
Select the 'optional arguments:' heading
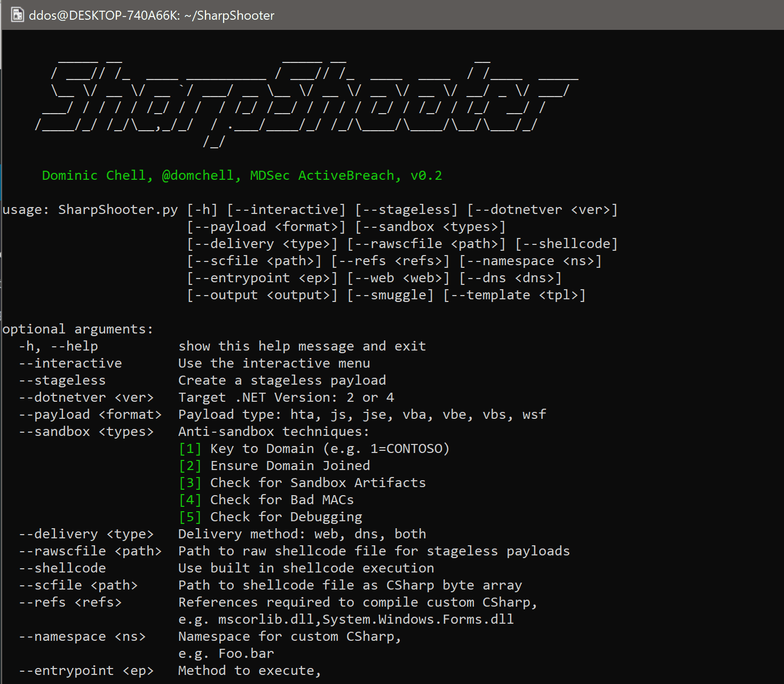[x=78, y=329]
